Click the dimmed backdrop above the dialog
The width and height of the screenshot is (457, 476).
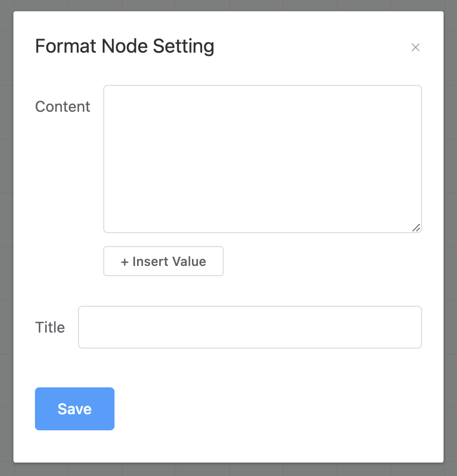(x=228, y=5)
